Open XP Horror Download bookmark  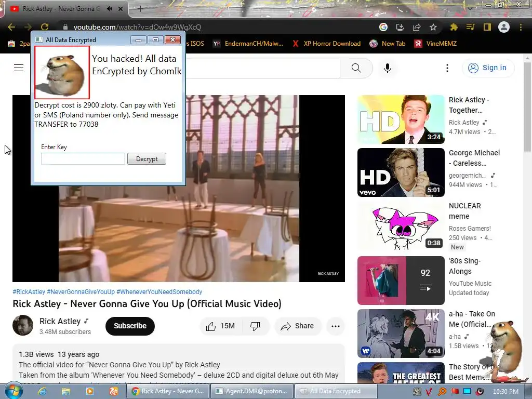click(x=327, y=44)
